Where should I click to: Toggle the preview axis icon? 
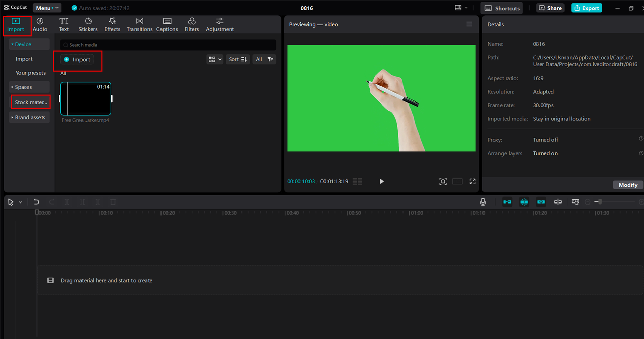tap(558, 202)
